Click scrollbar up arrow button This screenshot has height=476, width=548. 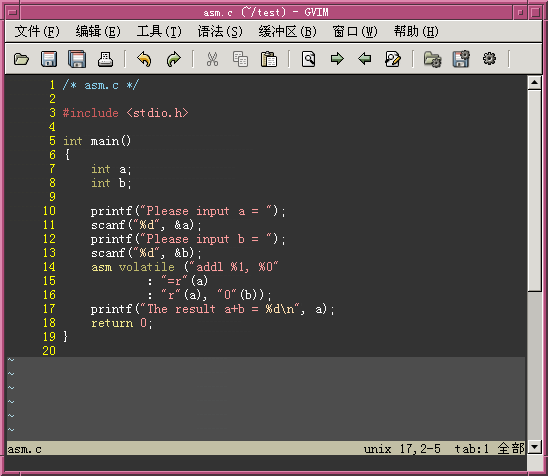[534, 83]
